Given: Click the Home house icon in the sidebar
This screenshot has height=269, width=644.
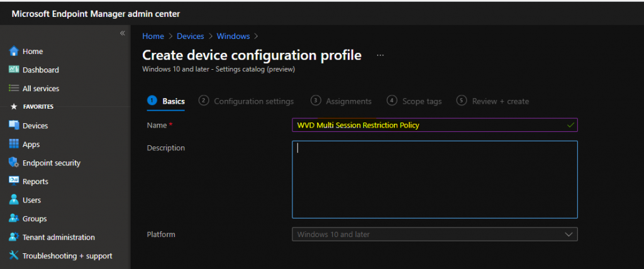Looking at the screenshot, I should (14, 52).
